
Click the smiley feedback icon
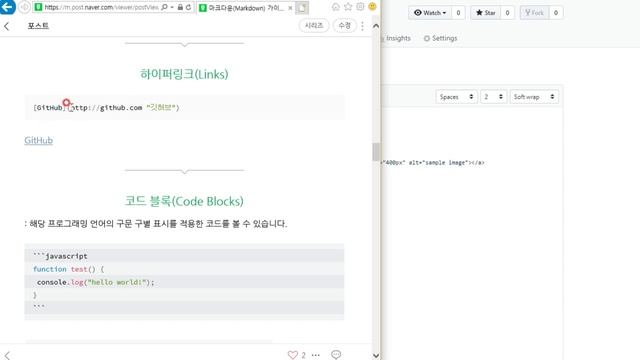coord(372,7)
